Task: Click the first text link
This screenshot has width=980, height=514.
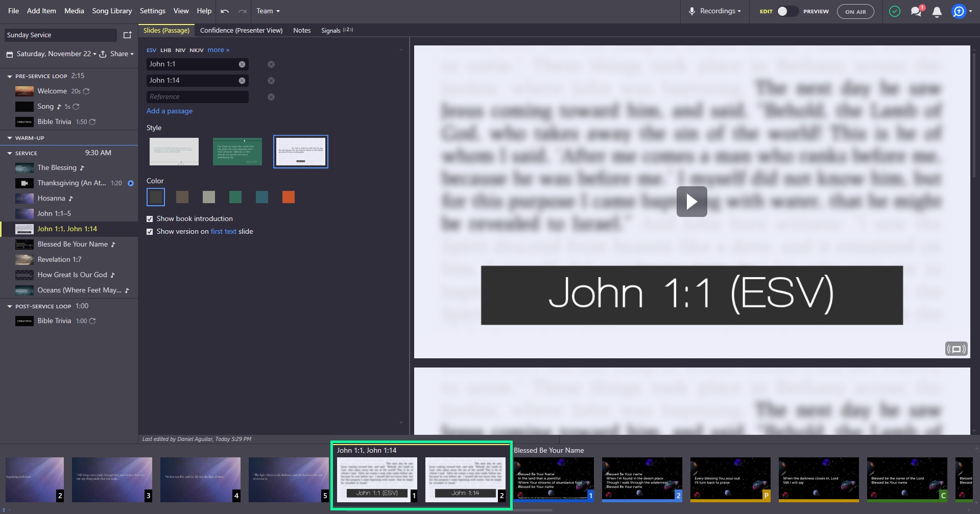Action: point(224,232)
